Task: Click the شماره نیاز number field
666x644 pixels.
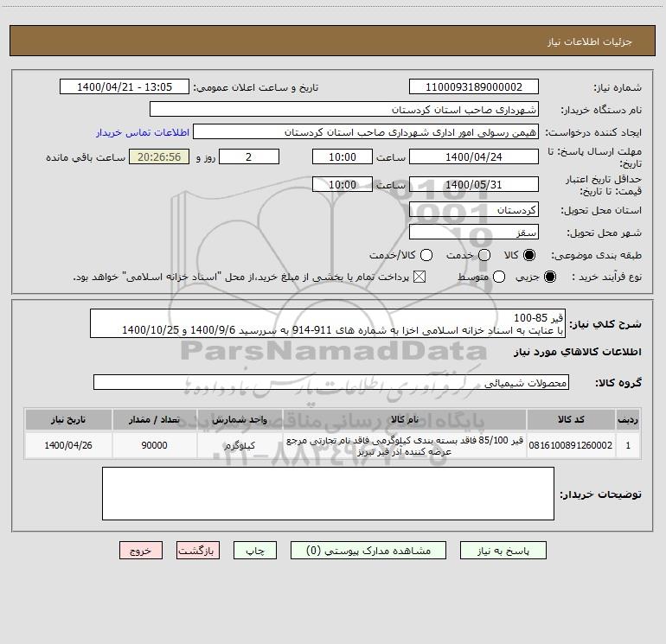Action: pyautogui.click(x=474, y=86)
